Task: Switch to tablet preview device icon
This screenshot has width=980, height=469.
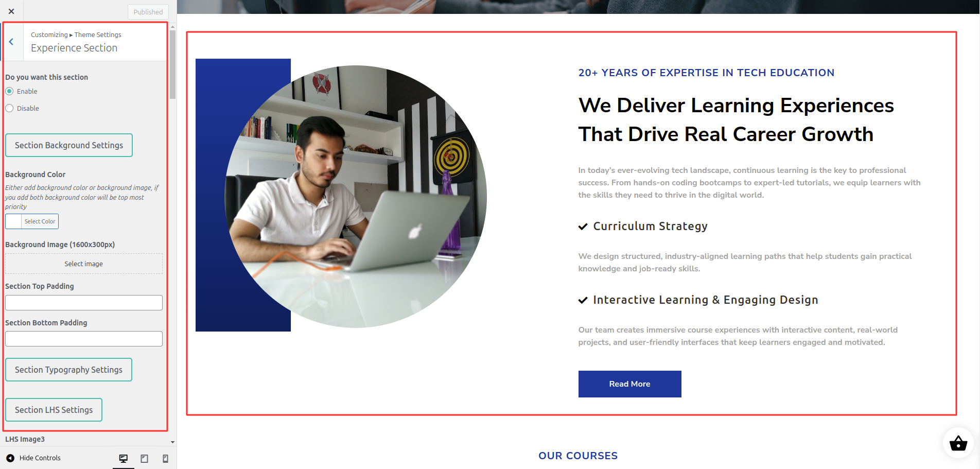Action: (145, 458)
